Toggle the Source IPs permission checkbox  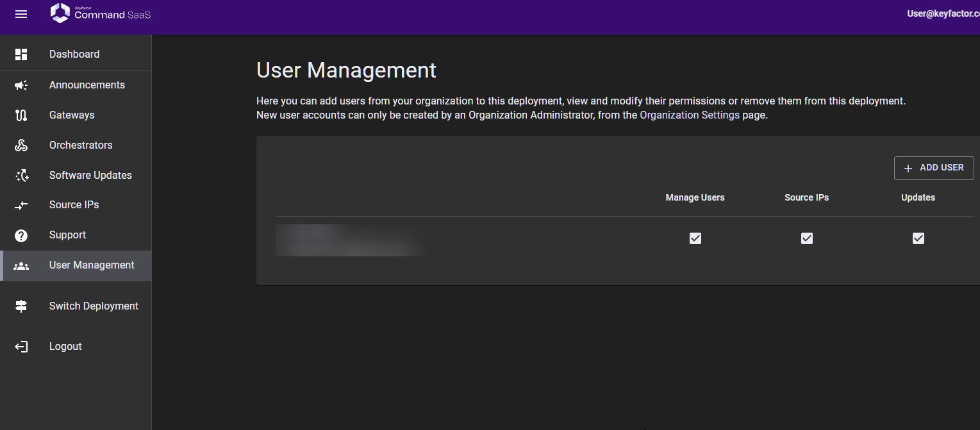[x=806, y=238]
